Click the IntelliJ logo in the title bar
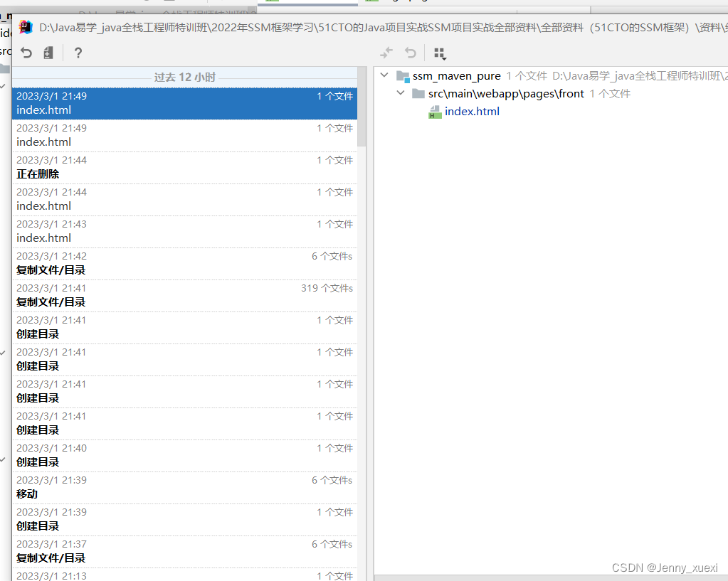 [26, 28]
